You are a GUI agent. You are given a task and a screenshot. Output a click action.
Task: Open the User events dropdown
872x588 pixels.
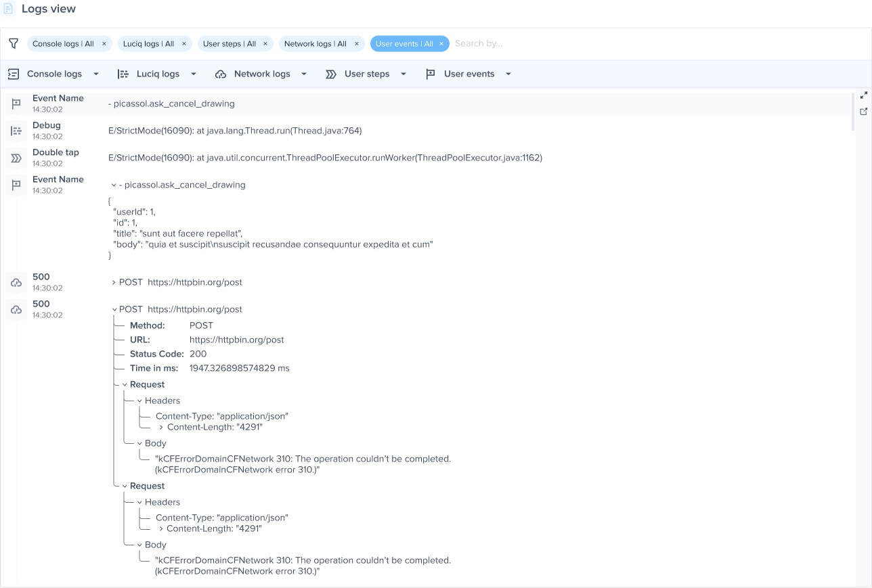point(508,74)
